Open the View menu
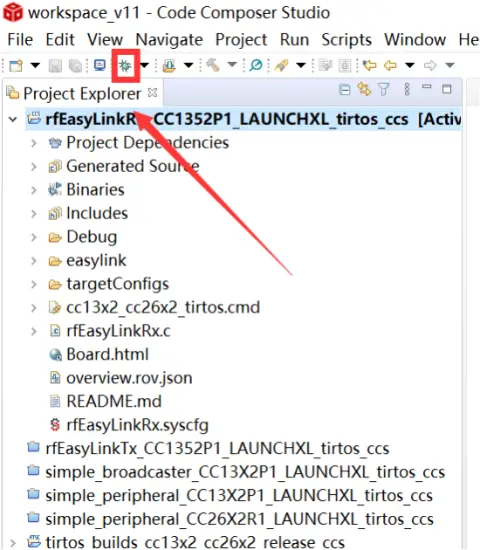 (x=105, y=39)
